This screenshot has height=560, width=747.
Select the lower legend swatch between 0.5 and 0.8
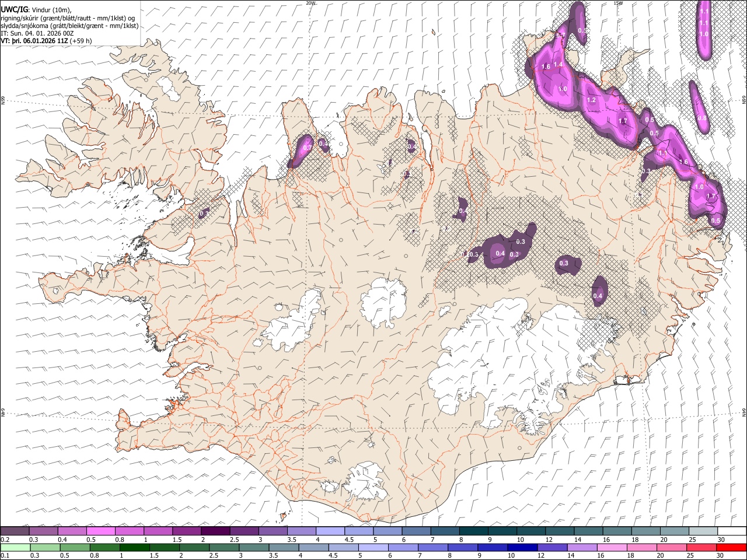click(75, 547)
